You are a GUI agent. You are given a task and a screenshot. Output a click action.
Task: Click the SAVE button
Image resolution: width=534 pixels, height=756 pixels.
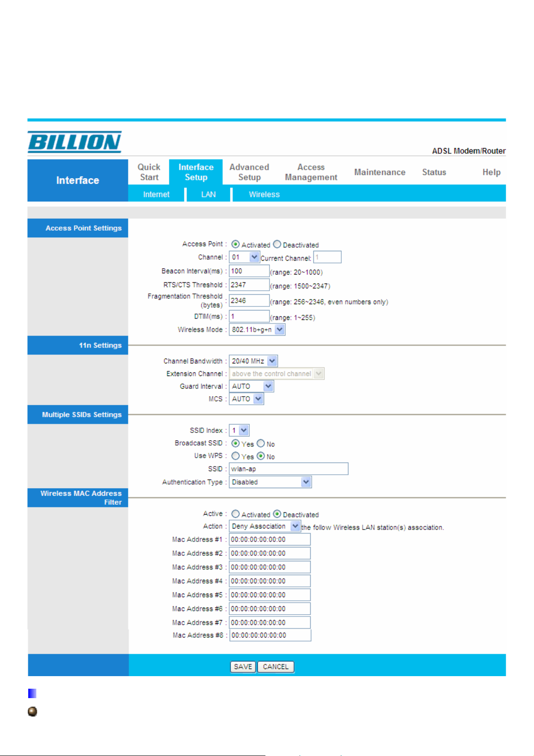pyautogui.click(x=243, y=667)
